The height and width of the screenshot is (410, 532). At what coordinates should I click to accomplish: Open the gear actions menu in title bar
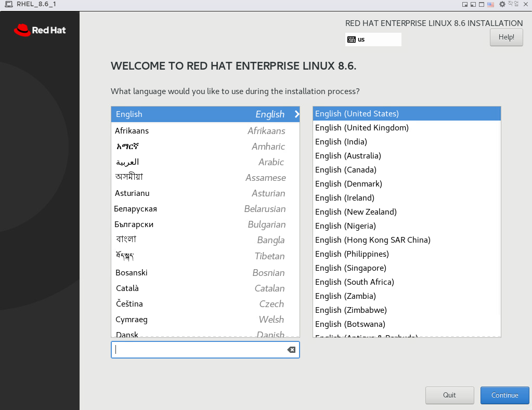click(502, 4)
